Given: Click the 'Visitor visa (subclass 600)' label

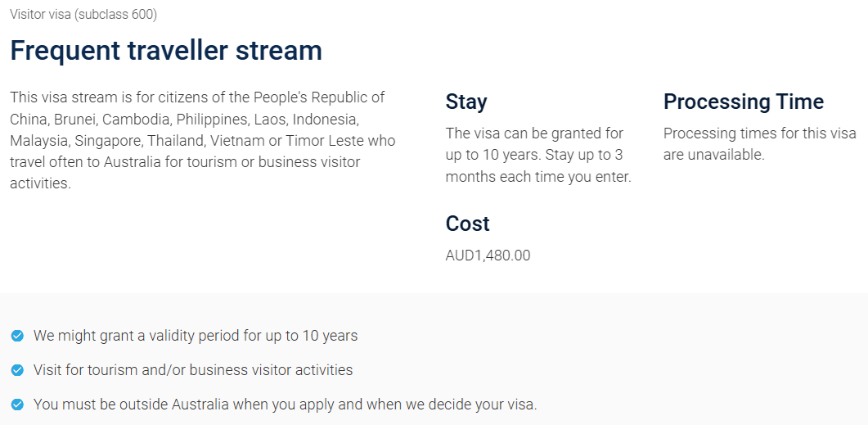Looking at the screenshot, I should [x=83, y=15].
